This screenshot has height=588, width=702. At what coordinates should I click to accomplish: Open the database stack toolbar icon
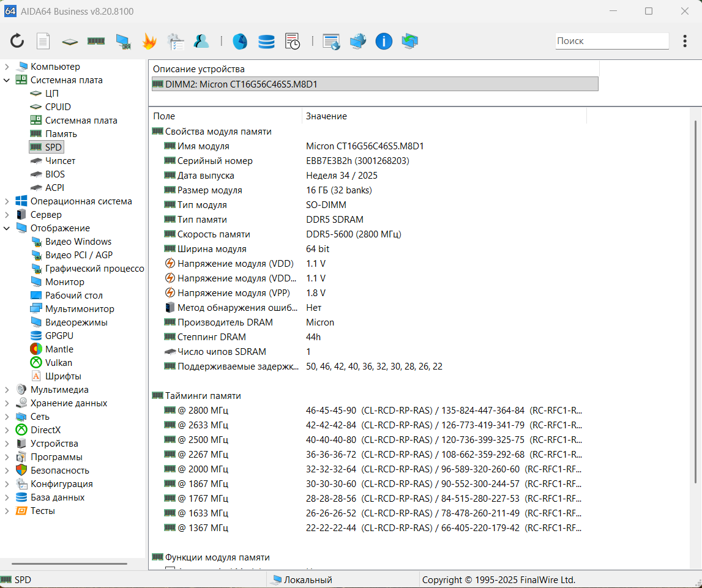pyautogui.click(x=266, y=41)
